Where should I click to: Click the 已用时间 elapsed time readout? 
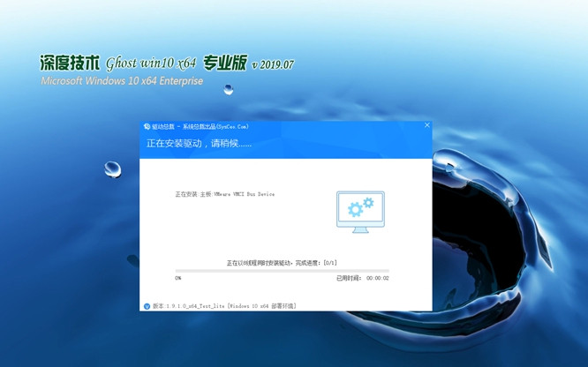tap(362, 278)
